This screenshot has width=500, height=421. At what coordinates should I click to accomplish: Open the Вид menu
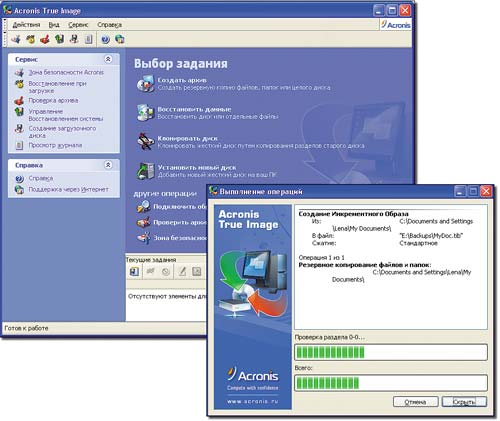[x=54, y=25]
